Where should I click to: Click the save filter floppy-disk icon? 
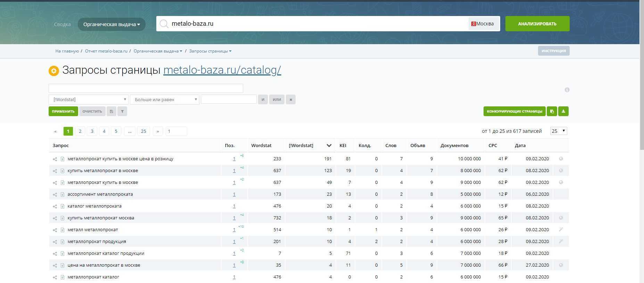pos(111,111)
